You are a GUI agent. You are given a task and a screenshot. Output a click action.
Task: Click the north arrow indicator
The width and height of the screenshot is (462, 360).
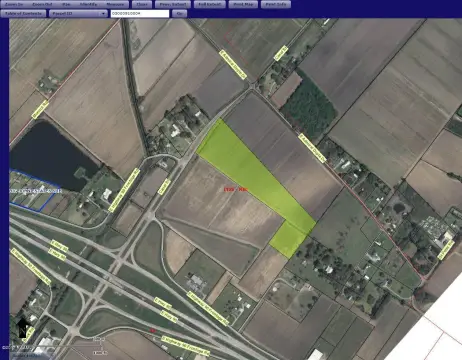22,328
